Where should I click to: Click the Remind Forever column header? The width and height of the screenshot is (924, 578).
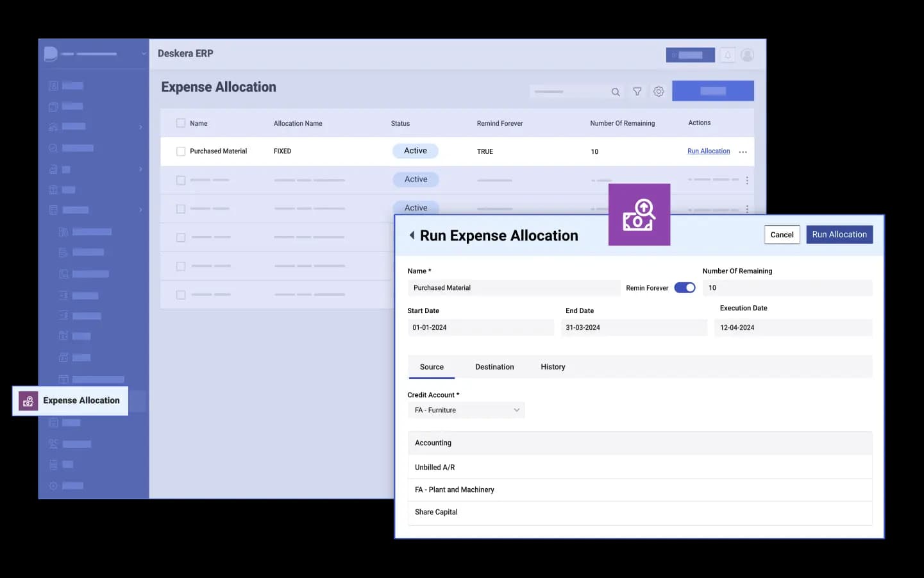[x=500, y=124]
